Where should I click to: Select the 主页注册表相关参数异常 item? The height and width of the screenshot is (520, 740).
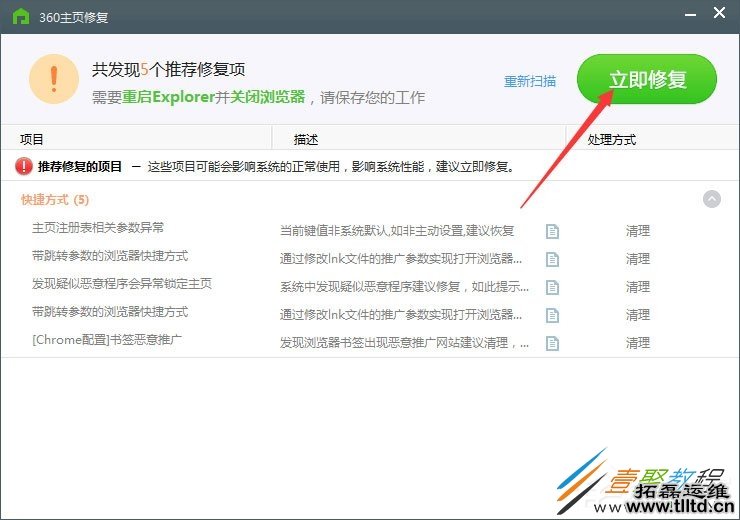tap(98, 228)
